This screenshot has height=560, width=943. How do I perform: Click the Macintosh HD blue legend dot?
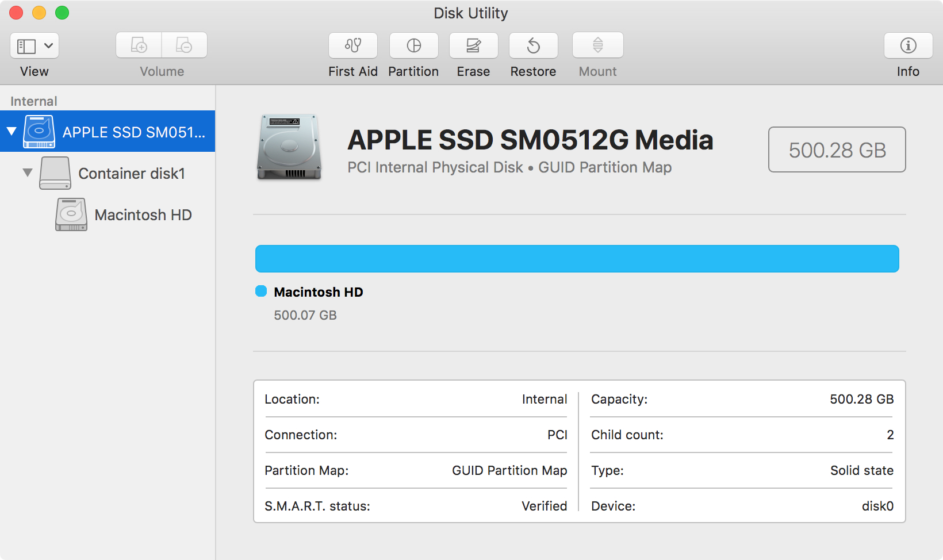coord(261,291)
